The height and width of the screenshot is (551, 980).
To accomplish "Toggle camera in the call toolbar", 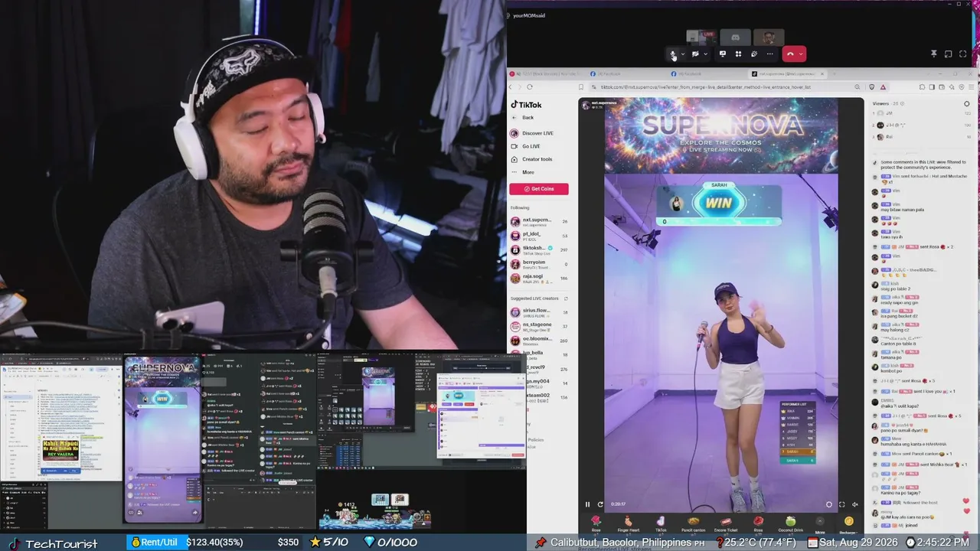I will pos(695,54).
